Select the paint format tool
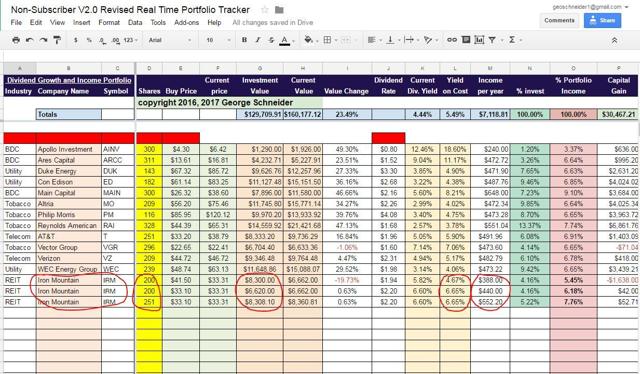Image resolution: width=640 pixels, height=374 pixels. point(57,40)
